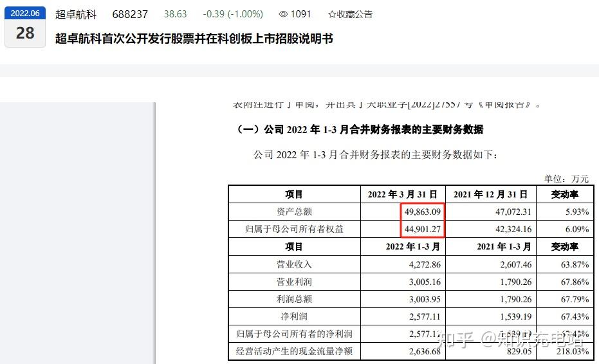This screenshot has width=599, height=364.
Task: Select the value 47,072.31
Action: pos(513,212)
